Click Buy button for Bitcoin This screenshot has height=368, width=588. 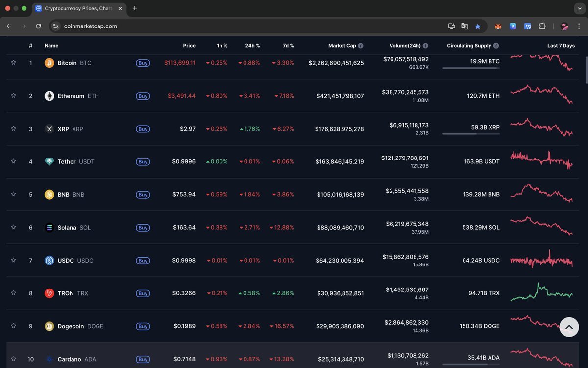click(x=143, y=63)
